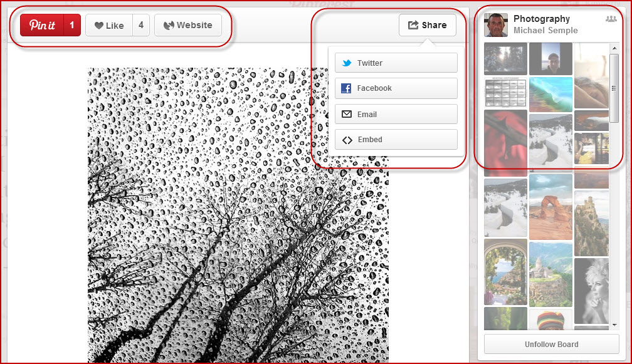This screenshot has height=364, width=632.
Task: Open the stone archway garden thumbnail
Action: point(505,272)
